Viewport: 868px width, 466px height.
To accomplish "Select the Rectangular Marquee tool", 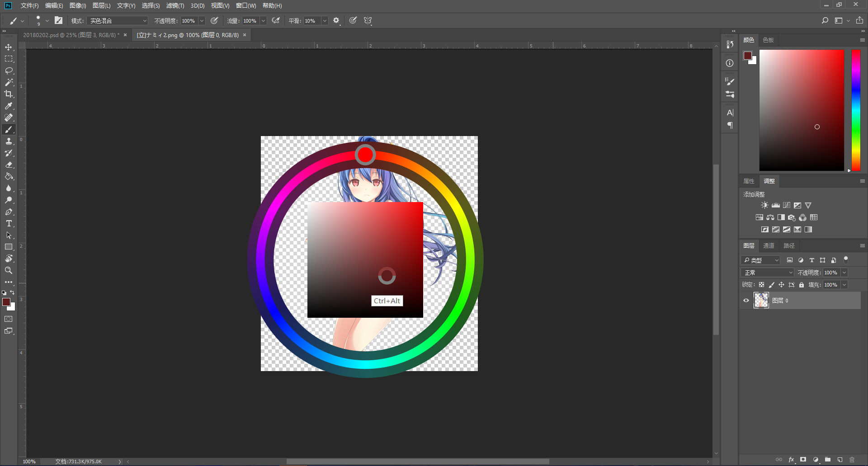I will (9, 59).
